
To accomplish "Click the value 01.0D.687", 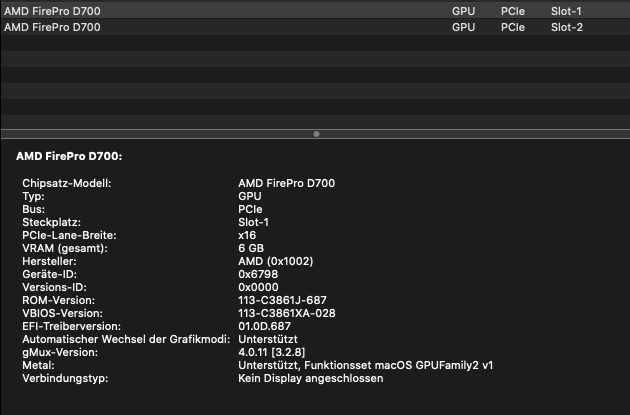I will coord(264,326).
